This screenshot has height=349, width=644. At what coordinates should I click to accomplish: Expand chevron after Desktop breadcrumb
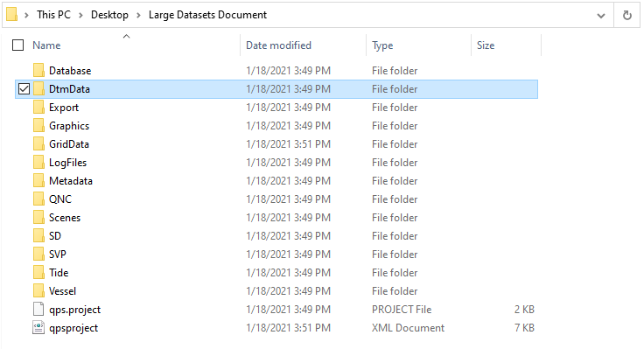pyautogui.click(x=138, y=15)
